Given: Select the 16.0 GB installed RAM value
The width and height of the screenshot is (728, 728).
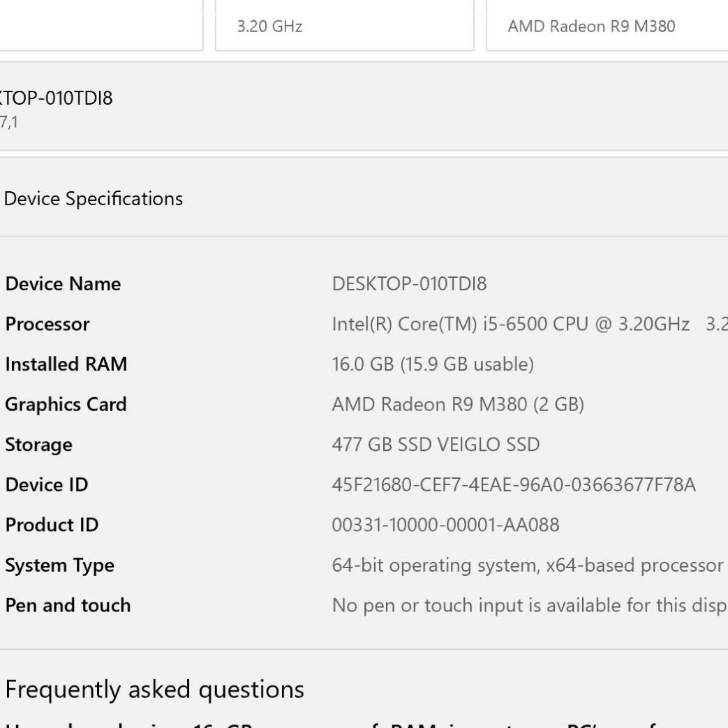Looking at the screenshot, I should pyautogui.click(x=433, y=364).
